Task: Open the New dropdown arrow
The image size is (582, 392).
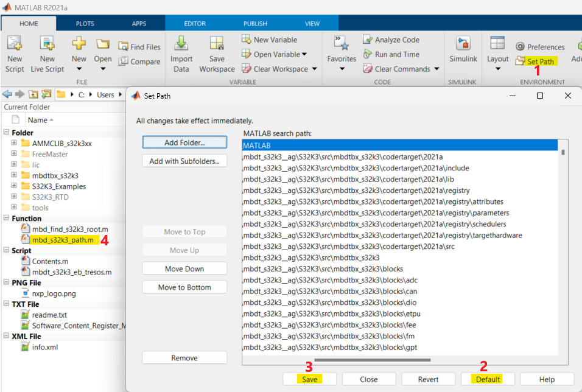Action: pos(79,69)
